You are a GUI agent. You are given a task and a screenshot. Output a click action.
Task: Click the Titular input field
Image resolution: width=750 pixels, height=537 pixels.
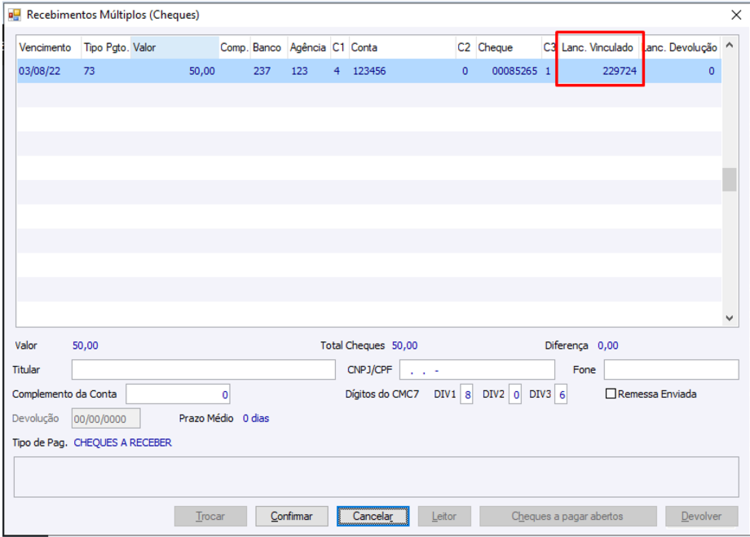204,370
